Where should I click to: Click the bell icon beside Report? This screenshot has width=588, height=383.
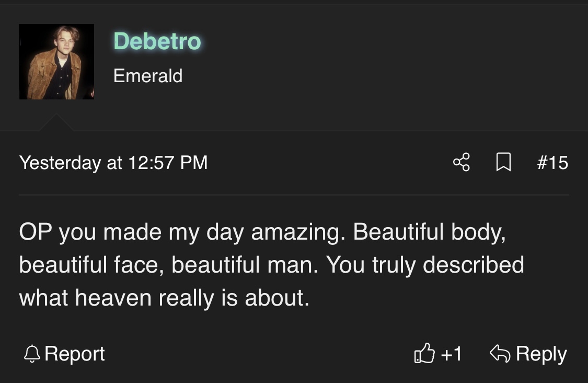(32, 354)
